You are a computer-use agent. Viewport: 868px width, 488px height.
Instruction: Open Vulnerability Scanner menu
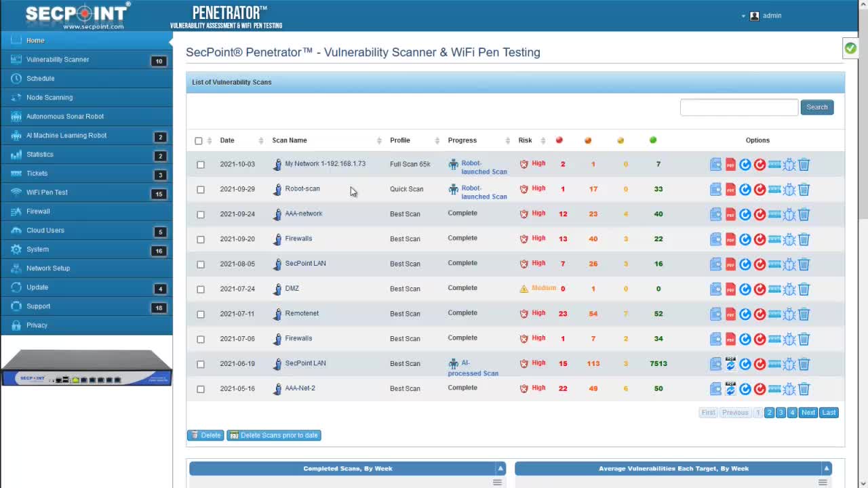pyautogui.click(x=86, y=60)
